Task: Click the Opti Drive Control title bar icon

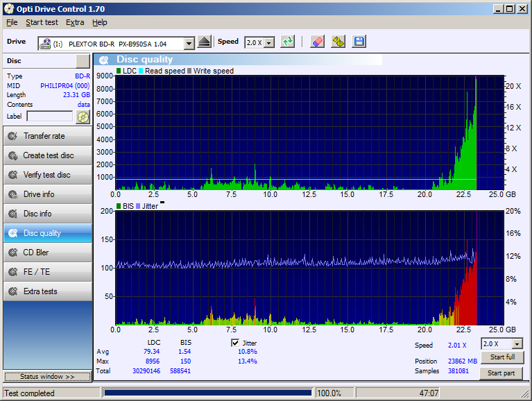Action: pos(9,9)
